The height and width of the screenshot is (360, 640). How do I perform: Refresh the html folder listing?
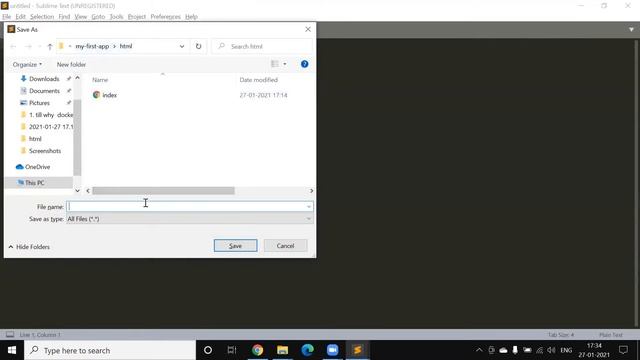coord(198,46)
